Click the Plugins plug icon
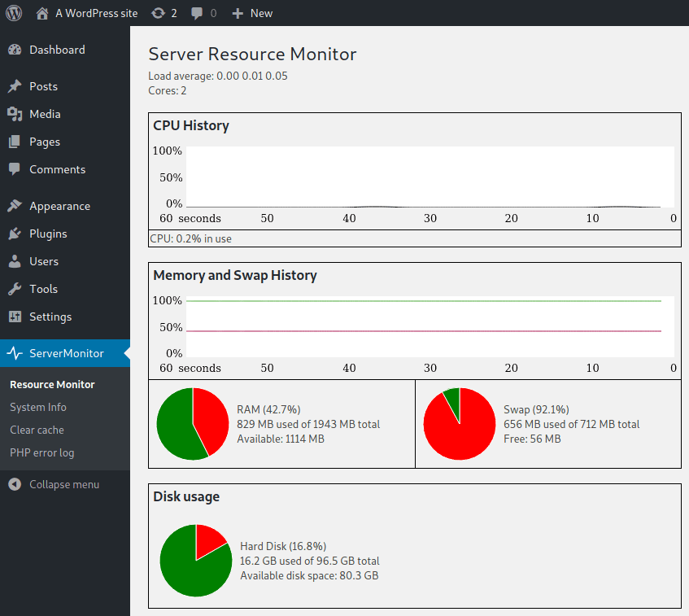This screenshot has width=689, height=616. click(x=15, y=234)
